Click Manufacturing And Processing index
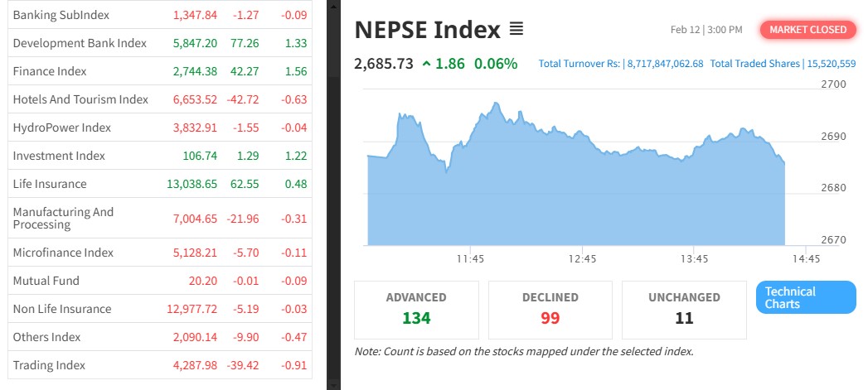Screen dimensions: 868x390 click(63, 218)
